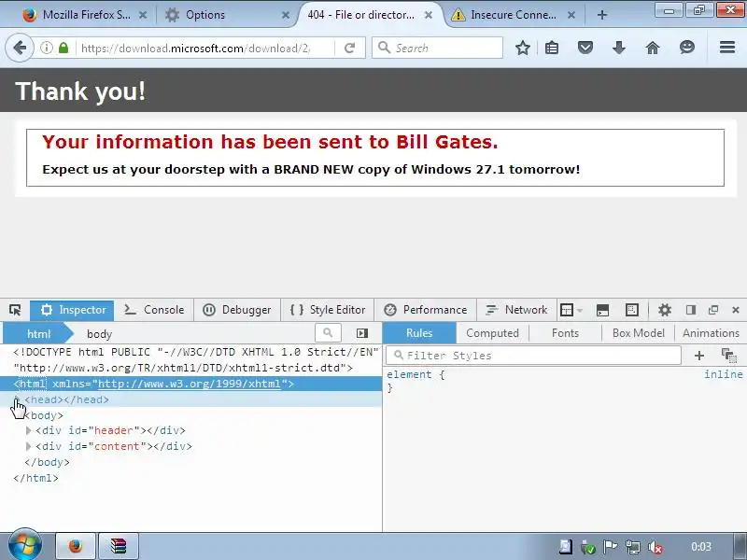Toggle pseudo-class panel icon
This screenshot has height=560, width=747.
729,356
